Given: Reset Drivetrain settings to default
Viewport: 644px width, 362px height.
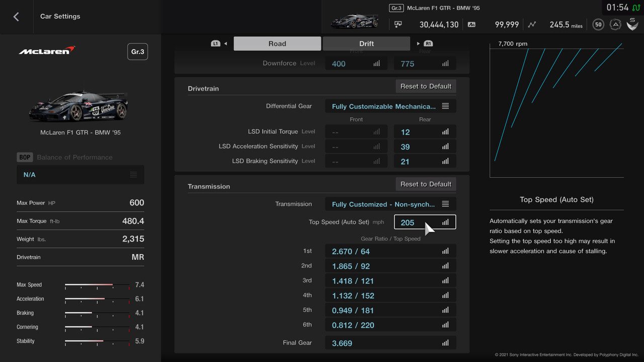Looking at the screenshot, I should [x=426, y=86].
